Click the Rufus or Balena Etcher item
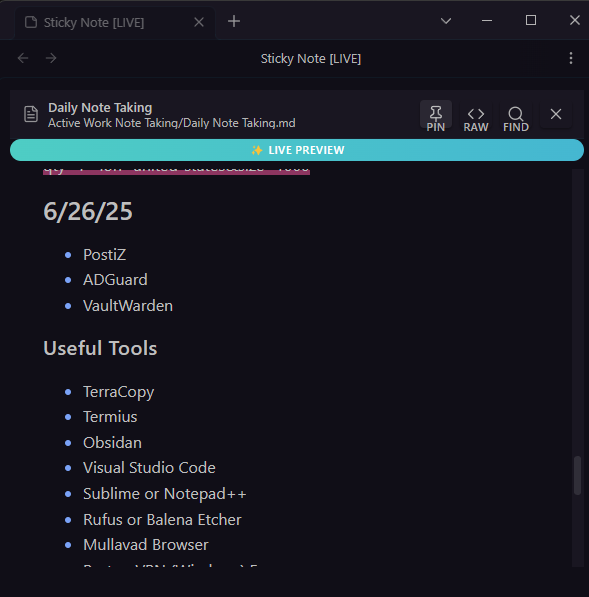 click(x=162, y=520)
